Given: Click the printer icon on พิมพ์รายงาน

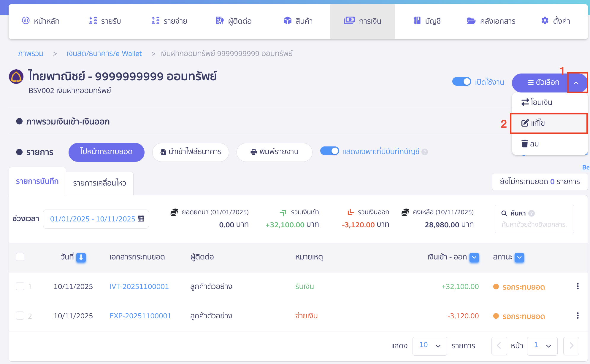Looking at the screenshot, I should [x=253, y=152].
